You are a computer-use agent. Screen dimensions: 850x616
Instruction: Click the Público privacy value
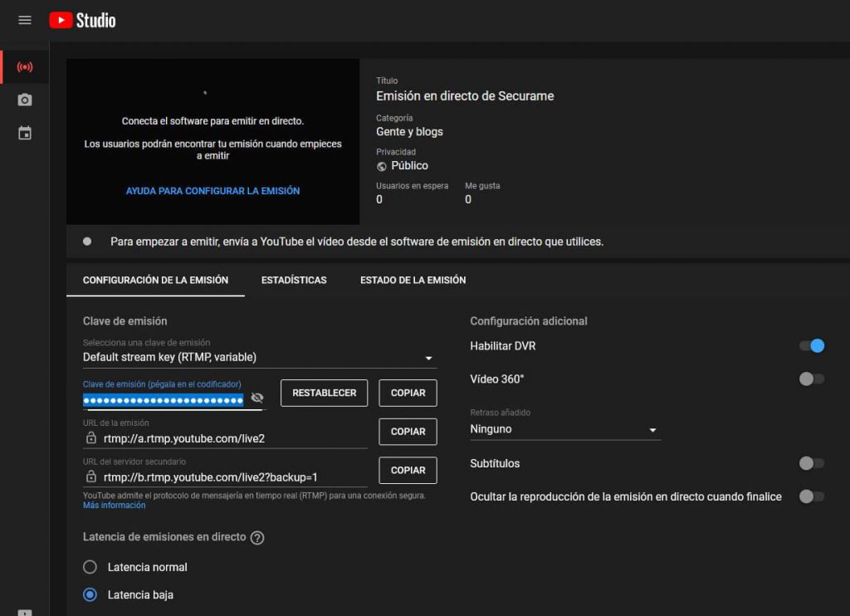[x=410, y=165]
